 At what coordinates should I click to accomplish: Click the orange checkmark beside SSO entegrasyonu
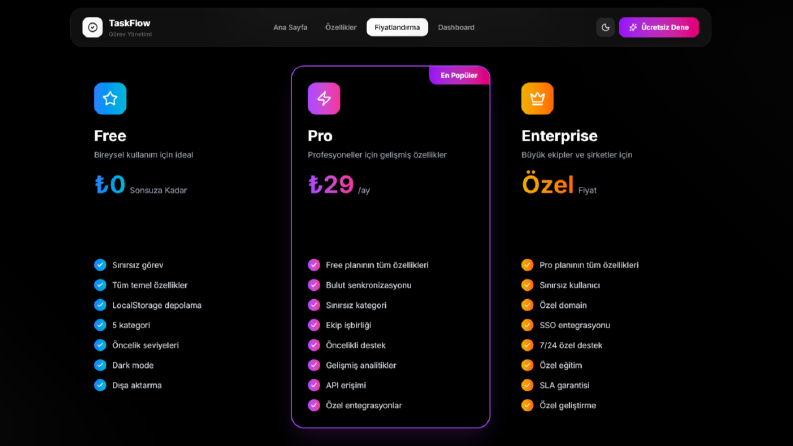(527, 325)
